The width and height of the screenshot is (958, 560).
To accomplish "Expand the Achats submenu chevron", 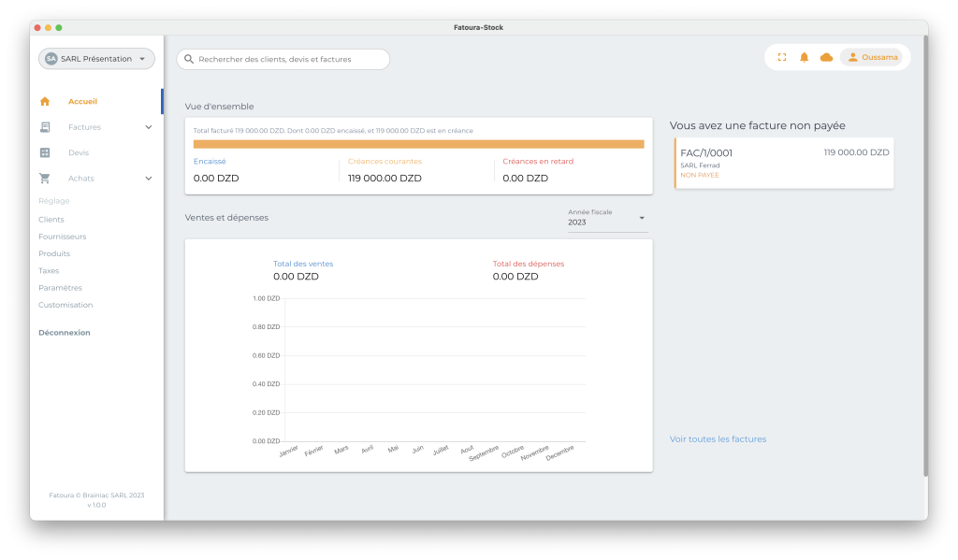I will [148, 178].
